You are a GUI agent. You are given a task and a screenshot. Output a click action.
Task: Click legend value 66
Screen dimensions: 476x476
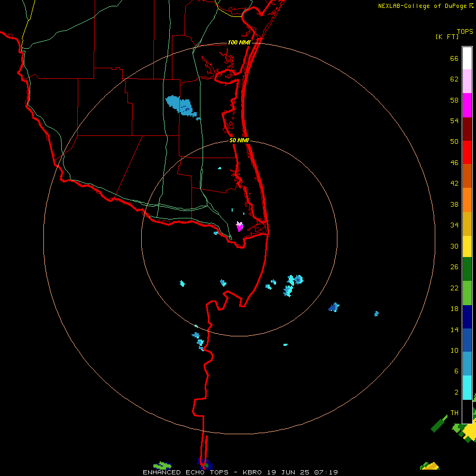click(454, 59)
